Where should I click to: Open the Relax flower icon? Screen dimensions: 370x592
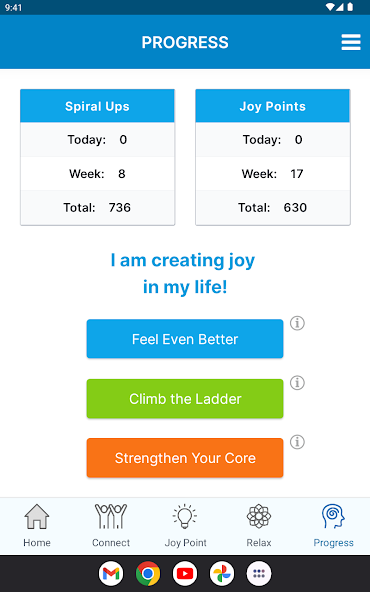(x=259, y=516)
